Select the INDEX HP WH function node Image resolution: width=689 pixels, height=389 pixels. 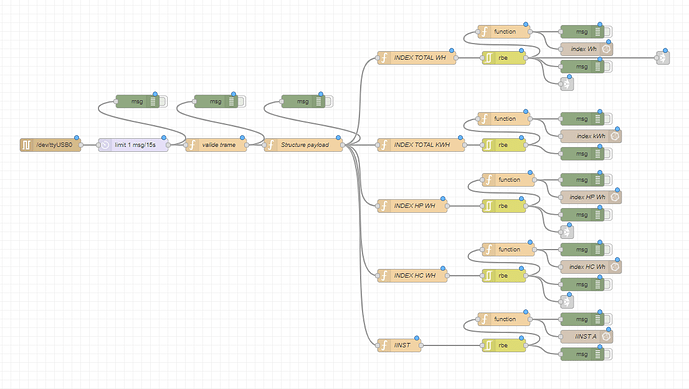(x=412, y=206)
